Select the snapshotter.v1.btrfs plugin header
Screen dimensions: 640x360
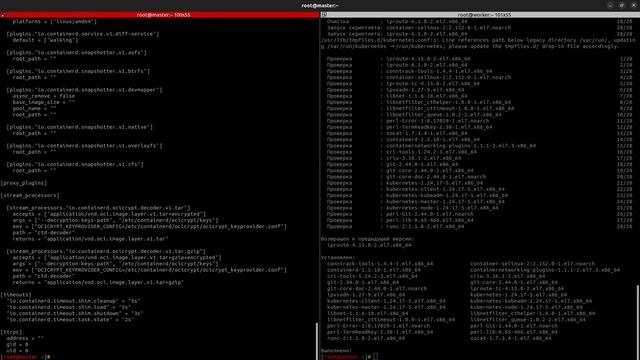(78, 71)
